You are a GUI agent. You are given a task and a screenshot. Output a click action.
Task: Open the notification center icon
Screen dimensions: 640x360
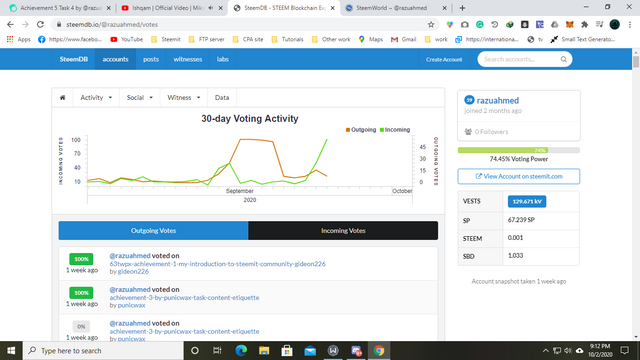point(624,351)
